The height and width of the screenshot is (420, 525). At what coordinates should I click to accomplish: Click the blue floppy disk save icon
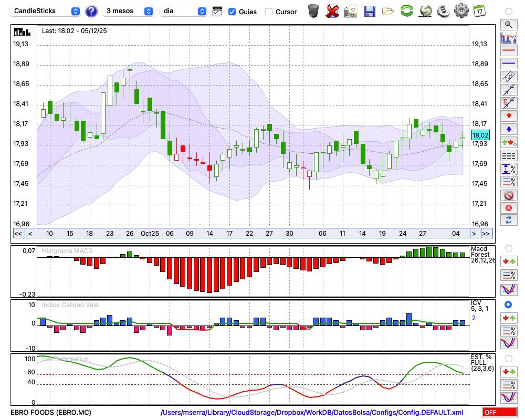click(x=370, y=11)
